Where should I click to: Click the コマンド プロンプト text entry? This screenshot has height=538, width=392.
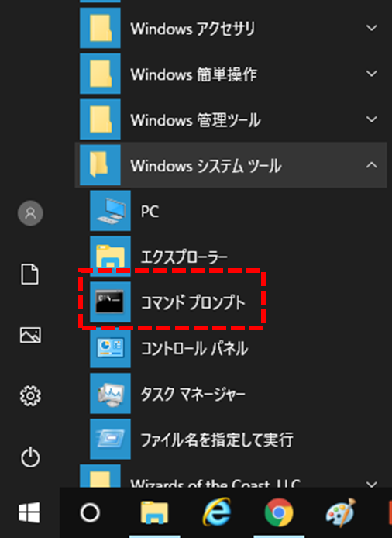pos(193,302)
